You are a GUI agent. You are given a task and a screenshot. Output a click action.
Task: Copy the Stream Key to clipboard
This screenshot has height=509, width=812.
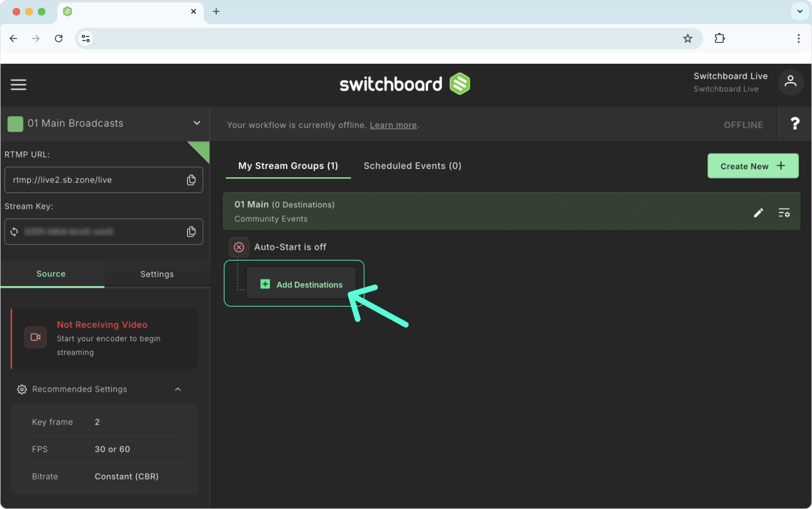click(191, 231)
